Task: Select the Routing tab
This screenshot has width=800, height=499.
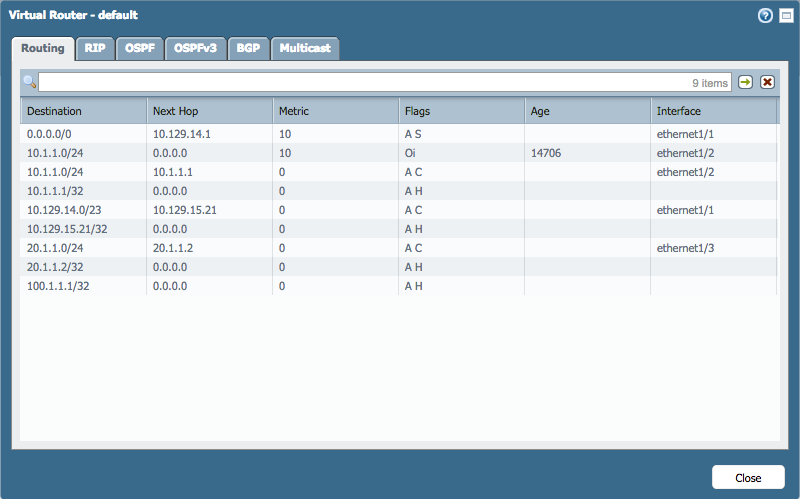Action: click(43, 48)
